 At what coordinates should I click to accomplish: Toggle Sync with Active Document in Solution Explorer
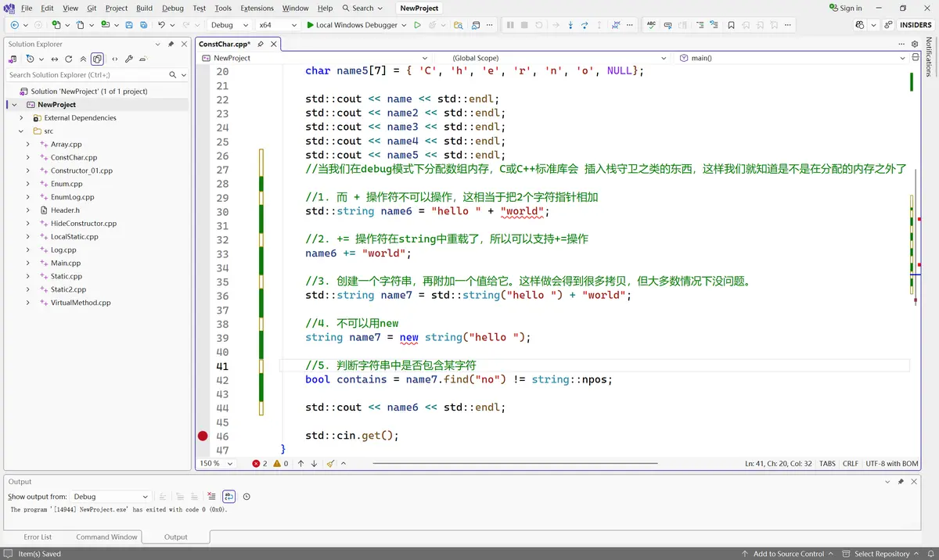(x=54, y=59)
